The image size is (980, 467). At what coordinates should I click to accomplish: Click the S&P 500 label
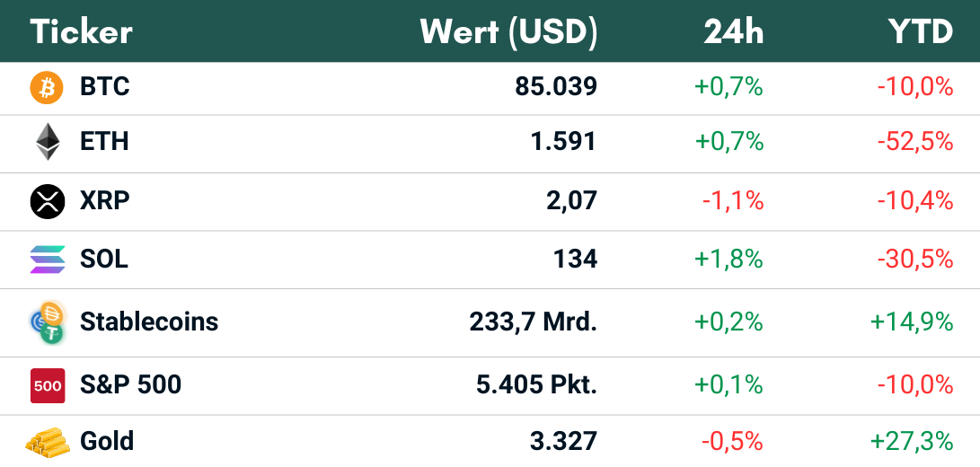tap(131, 385)
